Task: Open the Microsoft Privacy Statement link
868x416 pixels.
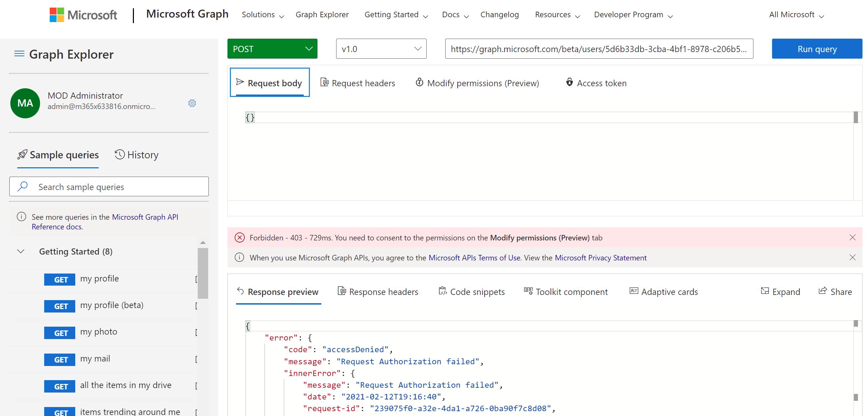Action: [x=601, y=258]
